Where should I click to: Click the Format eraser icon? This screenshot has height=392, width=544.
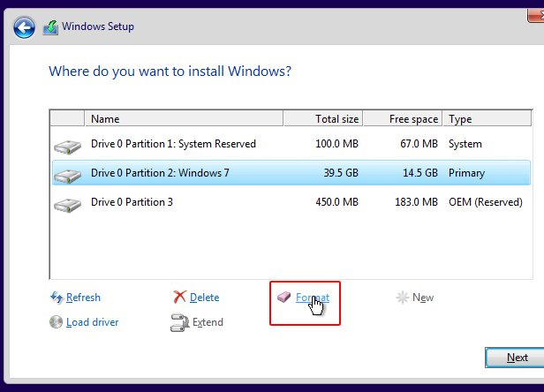pyautogui.click(x=284, y=298)
